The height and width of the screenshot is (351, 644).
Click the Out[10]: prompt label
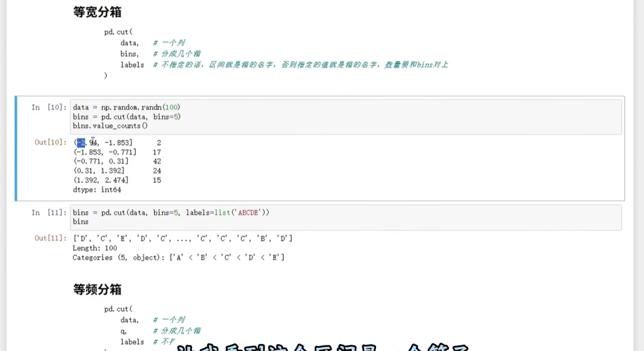click(50, 142)
